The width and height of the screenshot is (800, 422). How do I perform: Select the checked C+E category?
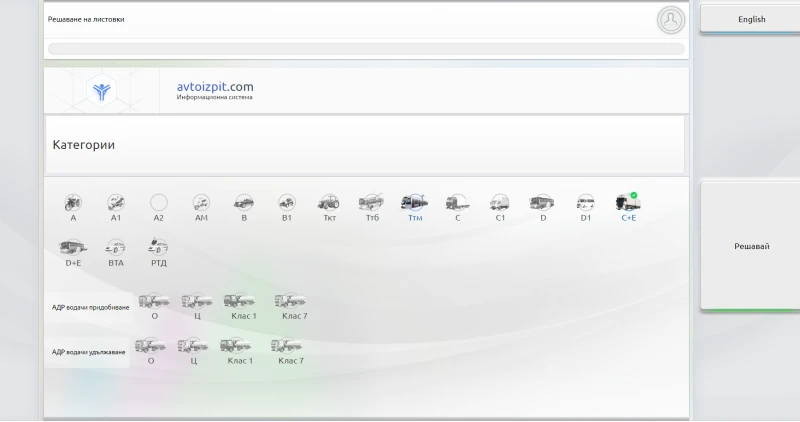tap(627, 202)
